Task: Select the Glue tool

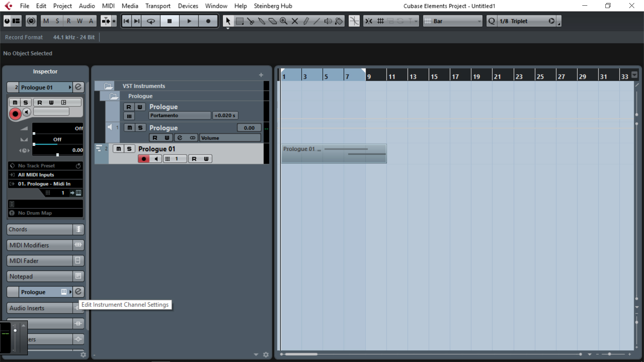Action: click(262, 21)
